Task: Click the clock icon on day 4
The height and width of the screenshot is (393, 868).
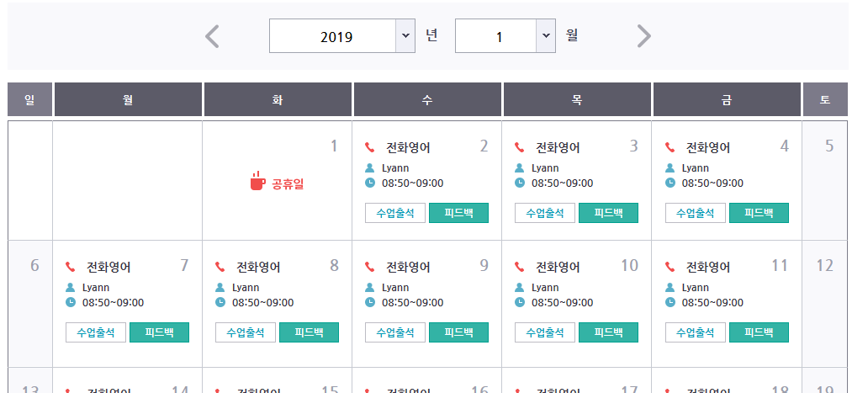Action: point(670,183)
